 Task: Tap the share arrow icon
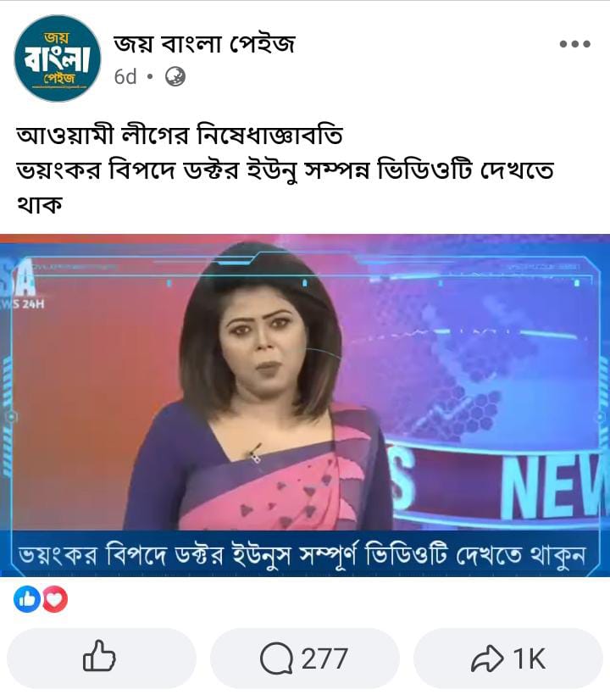(488, 658)
